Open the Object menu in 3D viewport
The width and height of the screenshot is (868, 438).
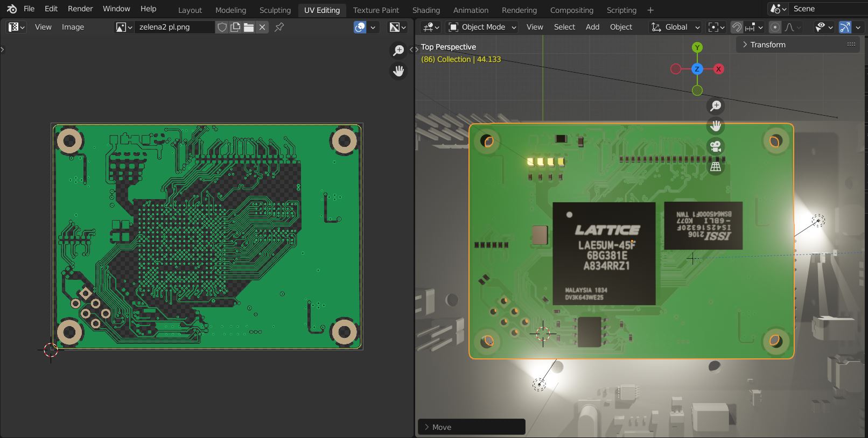tap(621, 27)
